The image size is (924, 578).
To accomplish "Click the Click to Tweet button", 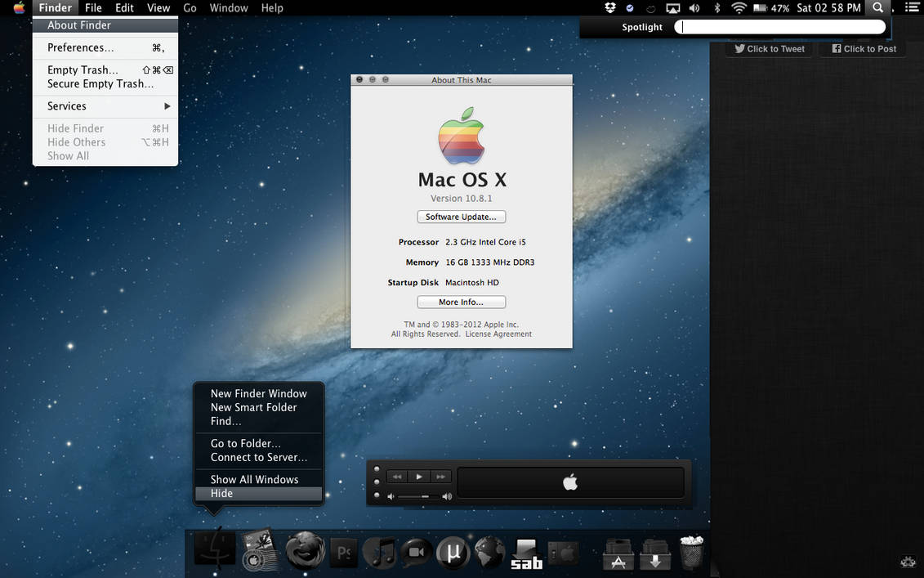I will (x=770, y=49).
